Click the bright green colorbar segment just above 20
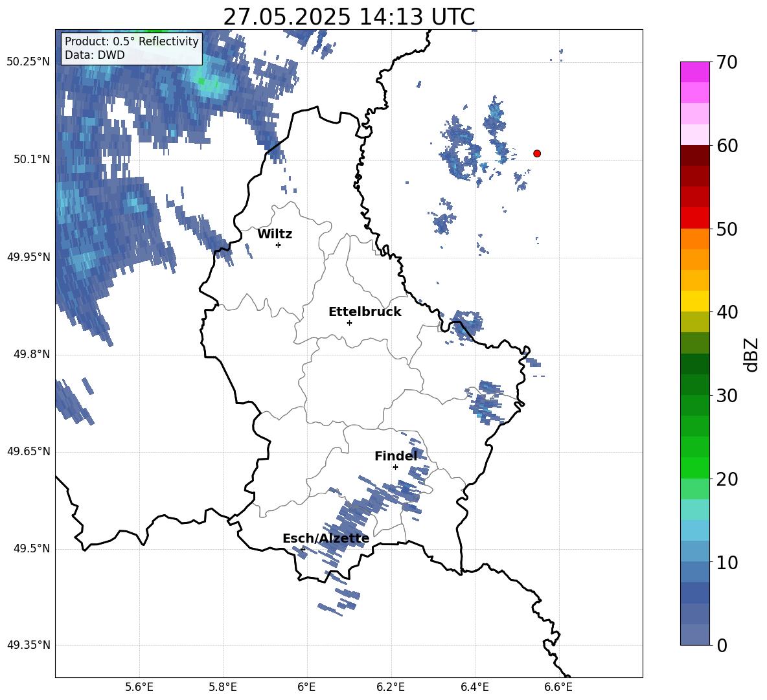Viewport: 767px width, 700px height. (x=695, y=468)
